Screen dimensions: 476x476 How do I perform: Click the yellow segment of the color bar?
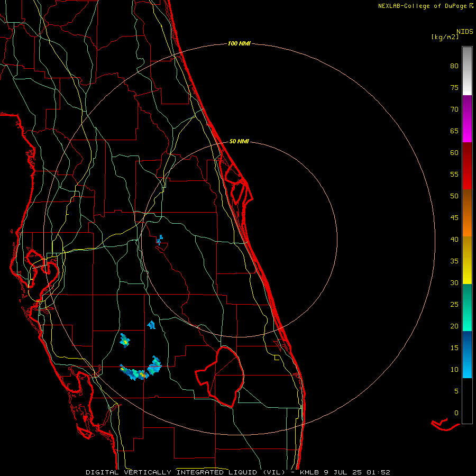(467, 260)
